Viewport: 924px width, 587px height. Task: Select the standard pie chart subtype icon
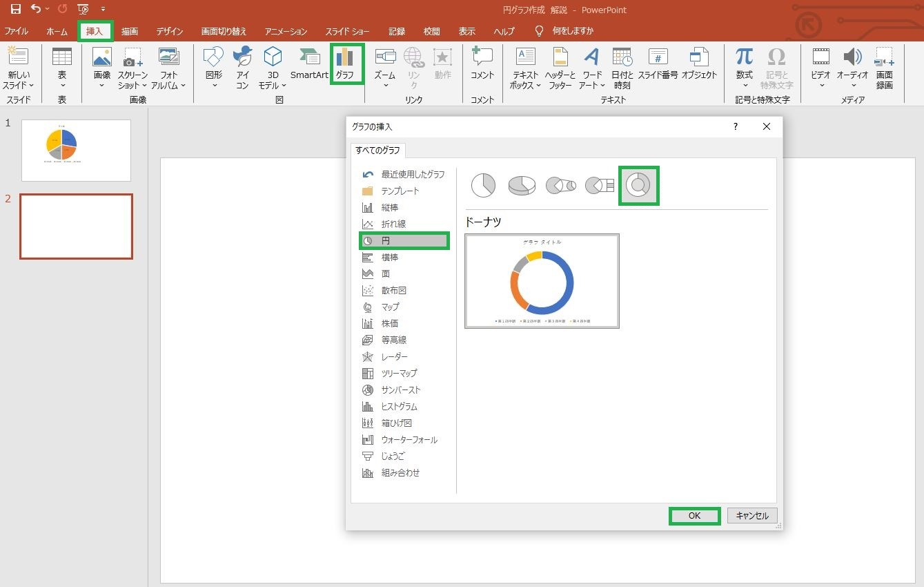483,185
